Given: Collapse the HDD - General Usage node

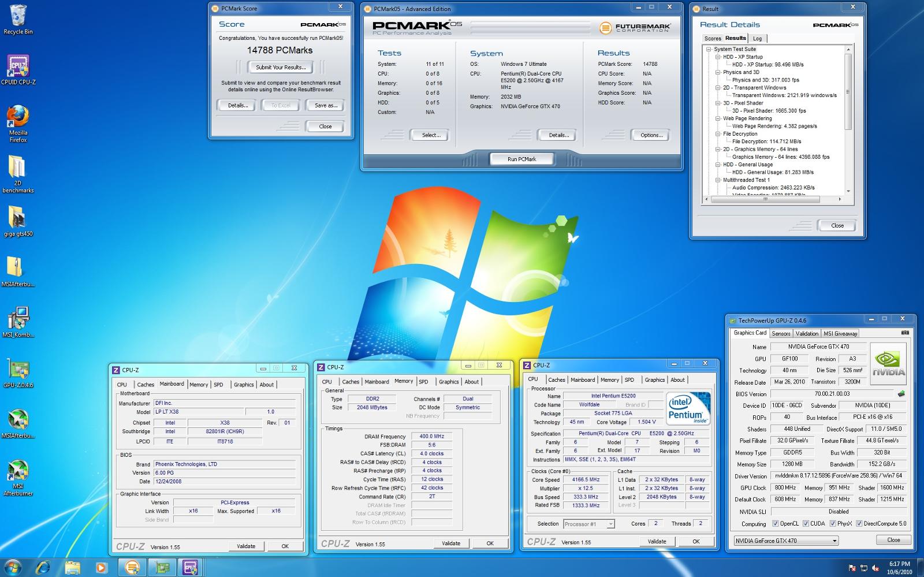Looking at the screenshot, I should [x=718, y=165].
